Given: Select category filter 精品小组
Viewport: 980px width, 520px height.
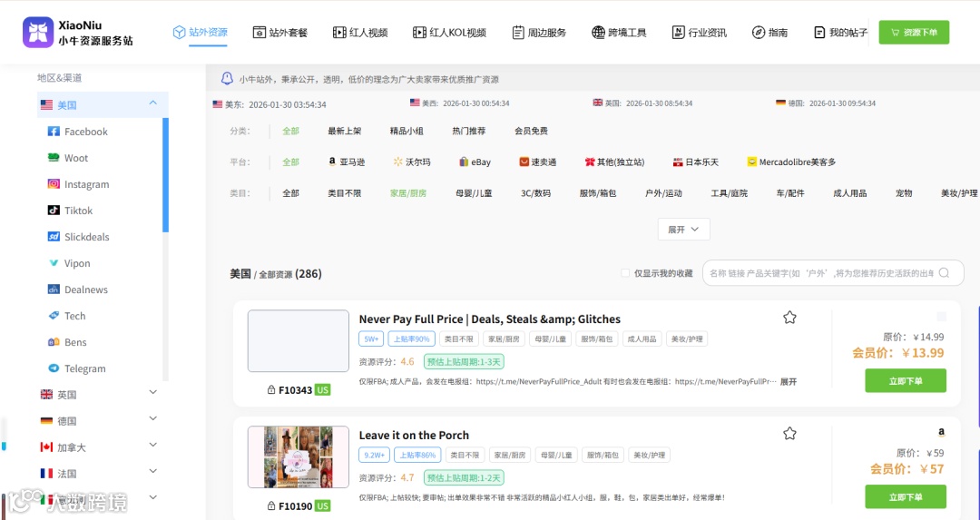Looking at the screenshot, I should [x=407, y=131].
